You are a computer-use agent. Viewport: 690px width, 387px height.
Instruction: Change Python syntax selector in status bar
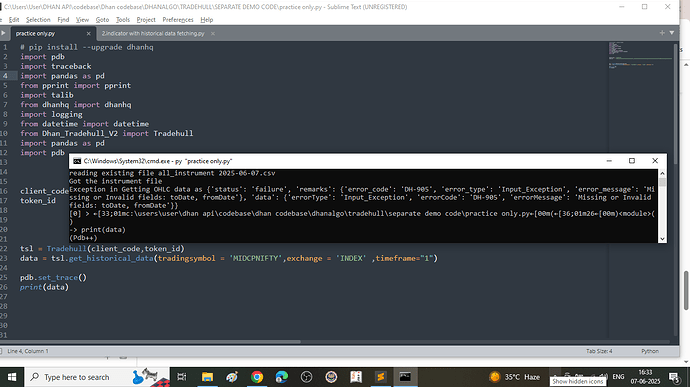point(650,351)
